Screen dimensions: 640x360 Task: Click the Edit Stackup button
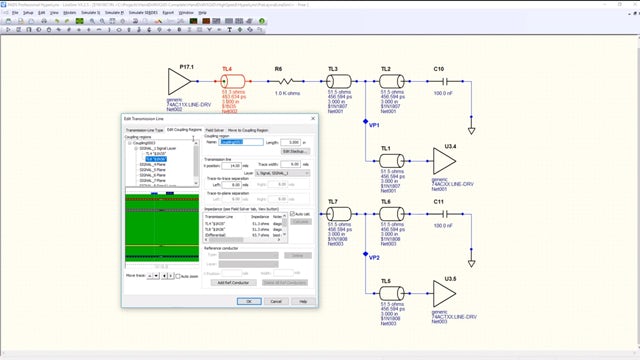point(296,151)
